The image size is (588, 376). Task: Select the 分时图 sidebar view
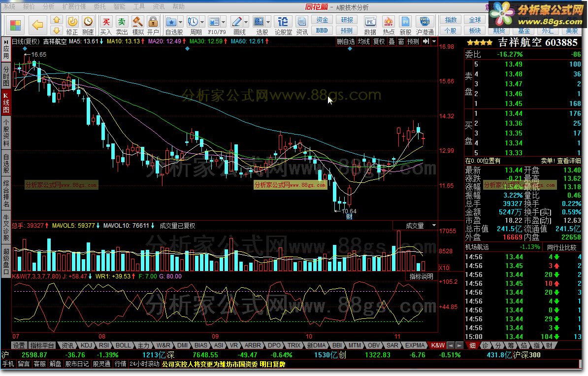6,76
